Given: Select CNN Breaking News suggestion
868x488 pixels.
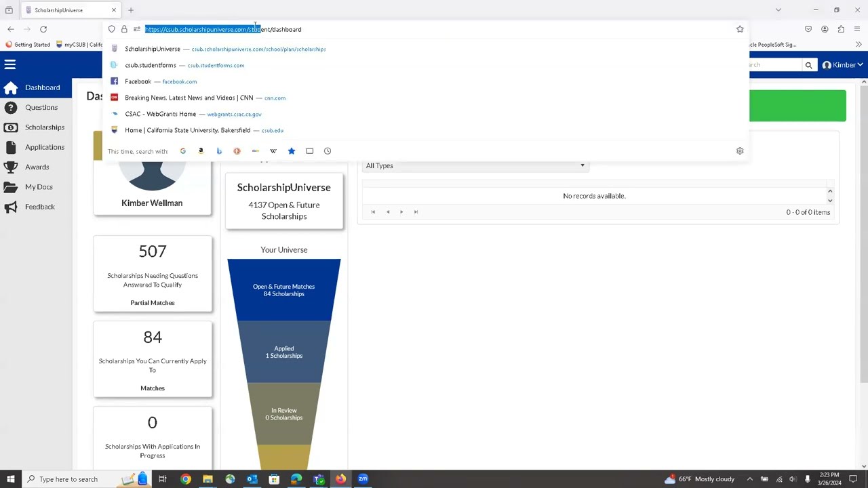Looking at the screenshot, I should [x=426, y=98].
